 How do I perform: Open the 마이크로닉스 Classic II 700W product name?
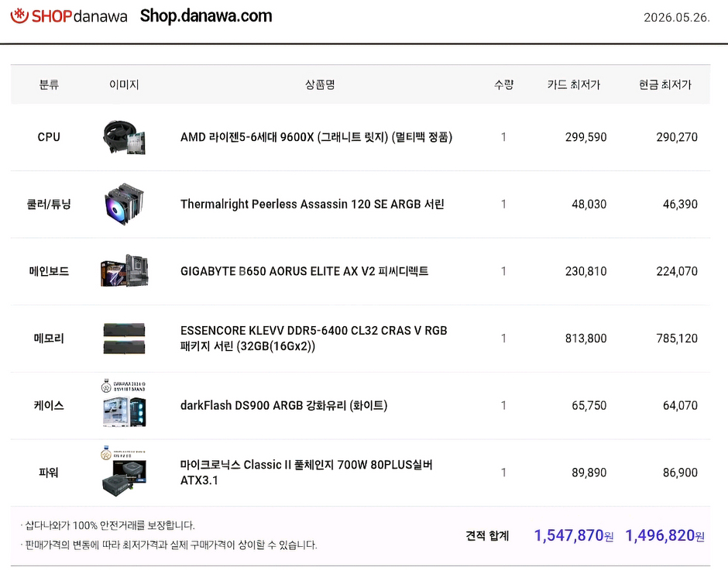pyautogui.click(x=307, y=473)
